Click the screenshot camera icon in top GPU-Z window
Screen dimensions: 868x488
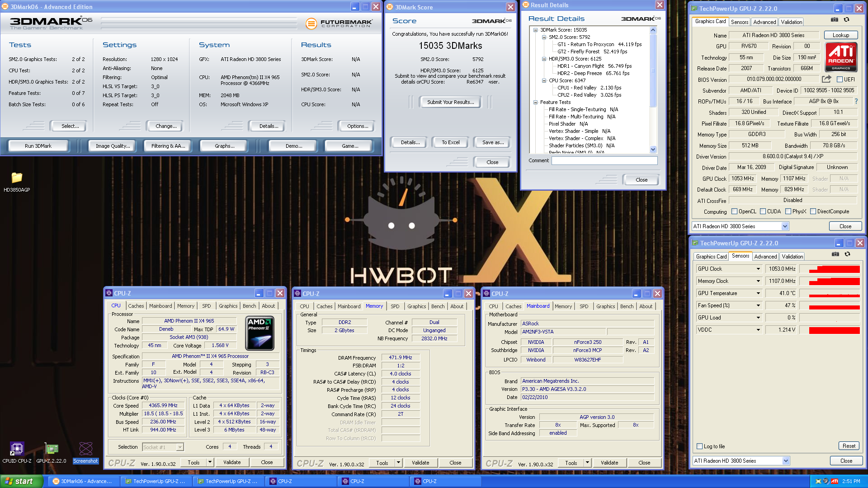[835, 20]
